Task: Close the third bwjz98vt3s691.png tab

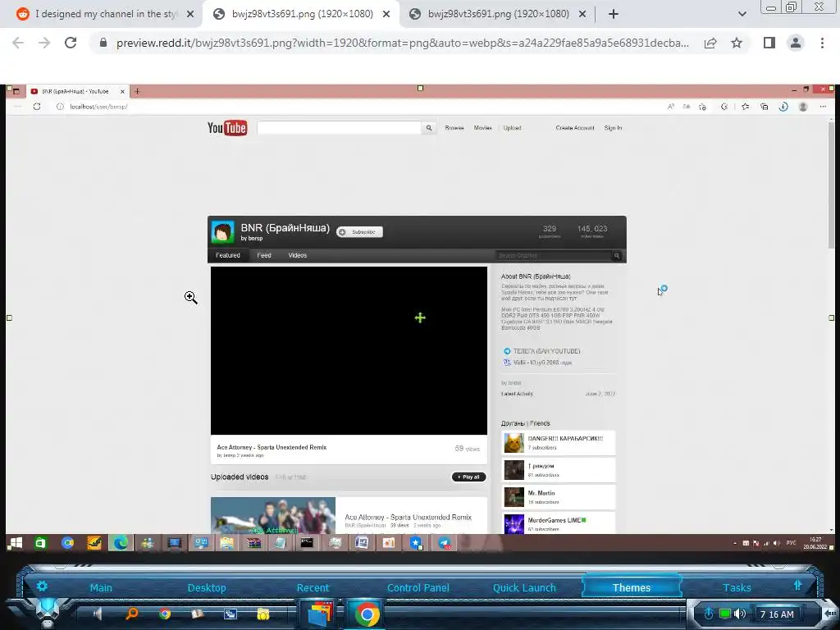Action: (582, 15)
